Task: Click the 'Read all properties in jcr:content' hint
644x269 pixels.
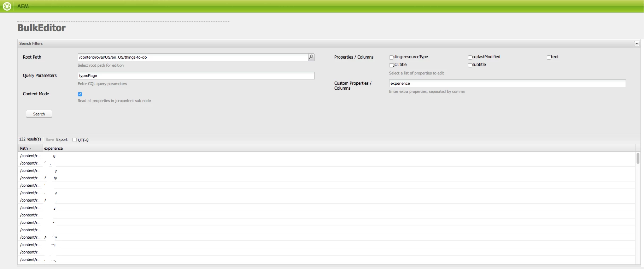Action: point(114,101)
